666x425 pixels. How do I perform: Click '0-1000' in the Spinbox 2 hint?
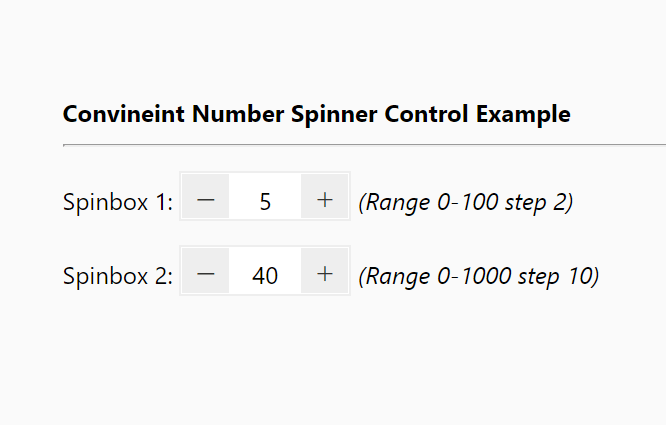474,276
